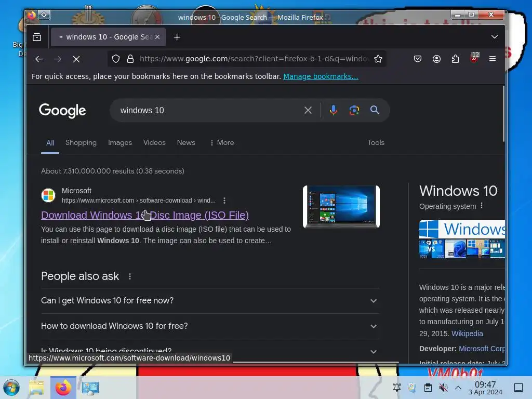Select the All results tab
This screenshot has width=532, height=399.
click(x=50, y=143)
